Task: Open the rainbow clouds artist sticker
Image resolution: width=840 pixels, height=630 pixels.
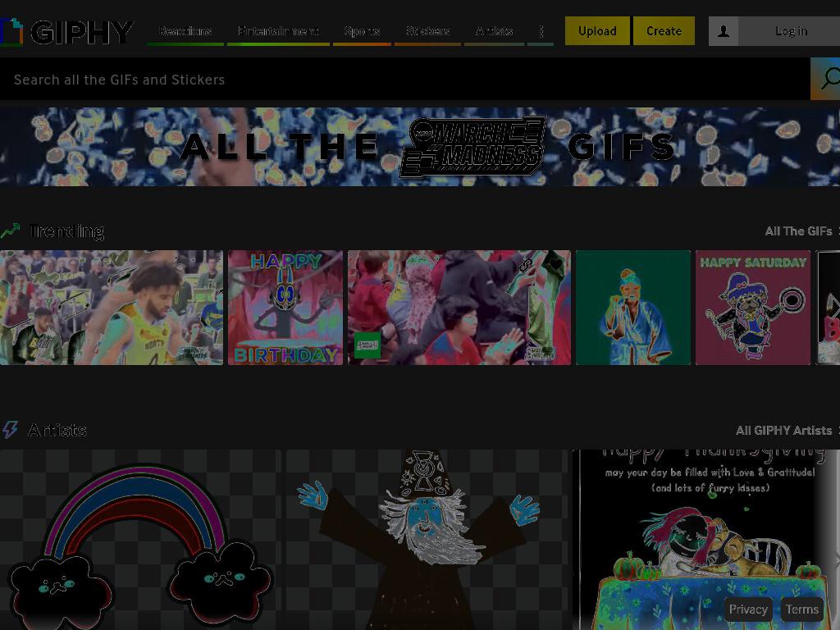Action: (140, 540)
